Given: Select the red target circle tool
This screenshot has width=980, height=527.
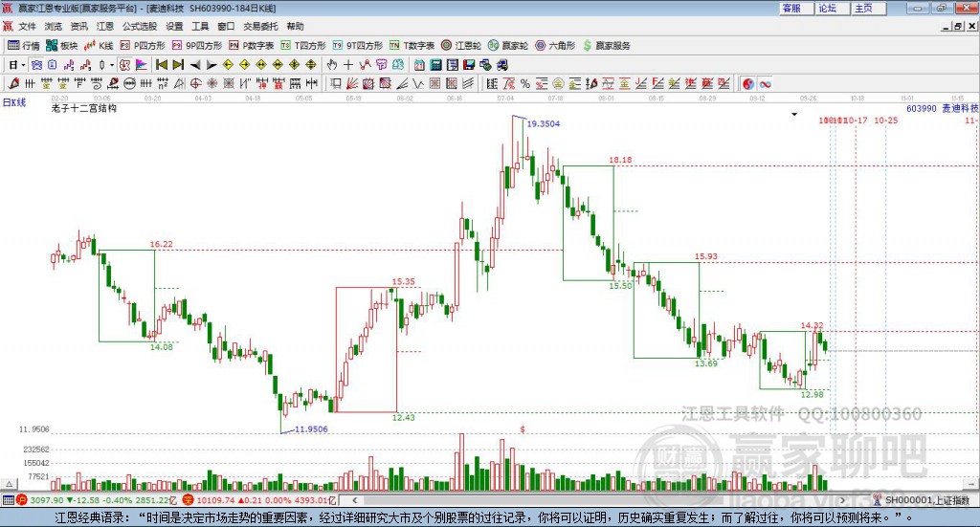Looking at the screenshot, I should click(195, 83).
